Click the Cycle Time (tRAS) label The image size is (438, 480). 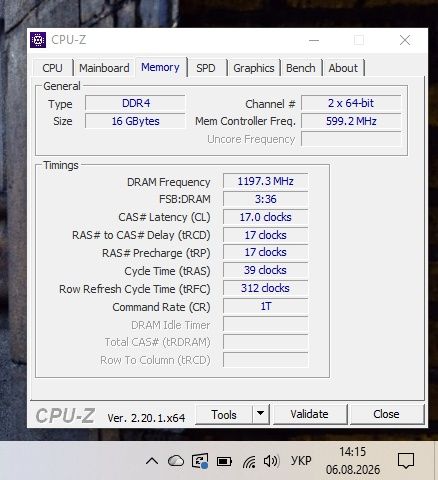pos(167,271)
